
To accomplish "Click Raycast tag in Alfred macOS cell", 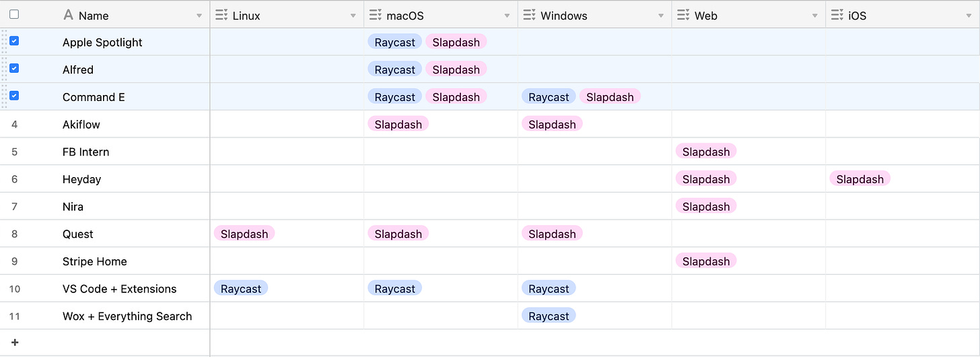I will 395,69.
